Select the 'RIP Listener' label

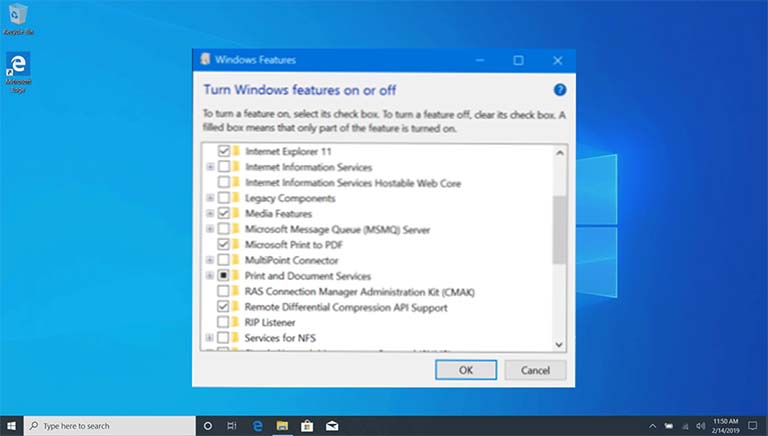tap(270, 322)
